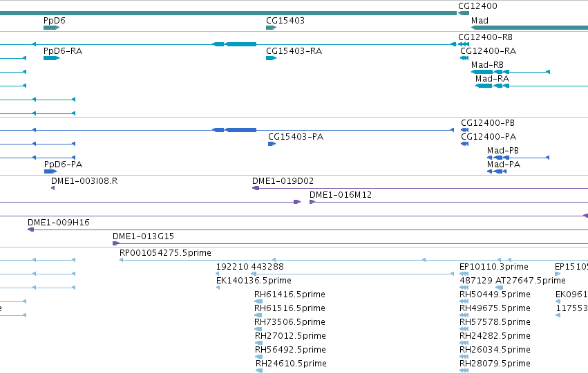Click the RH61516.5prime EST label
Viewport: 588px width, 374px height.
pos(290,309)
